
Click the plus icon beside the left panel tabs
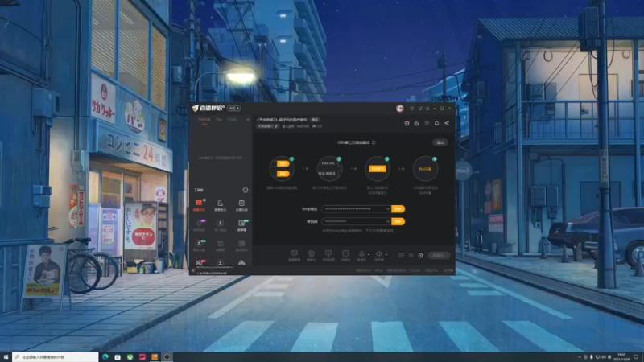coord(248,120)
